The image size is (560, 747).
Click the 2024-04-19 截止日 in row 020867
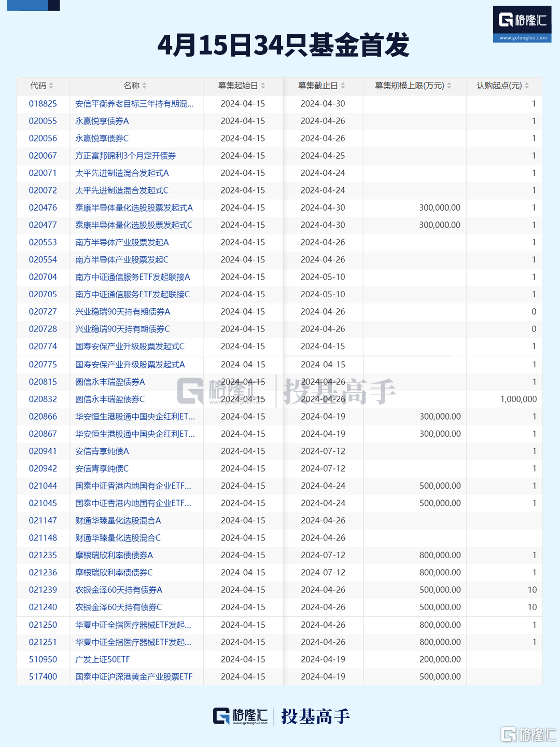click(x=323, y=434)
